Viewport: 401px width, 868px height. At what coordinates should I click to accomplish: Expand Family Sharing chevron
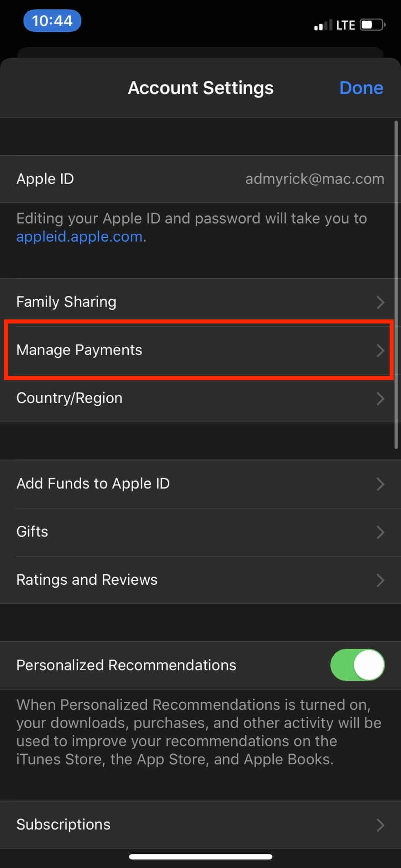click(x=381, y=302)
